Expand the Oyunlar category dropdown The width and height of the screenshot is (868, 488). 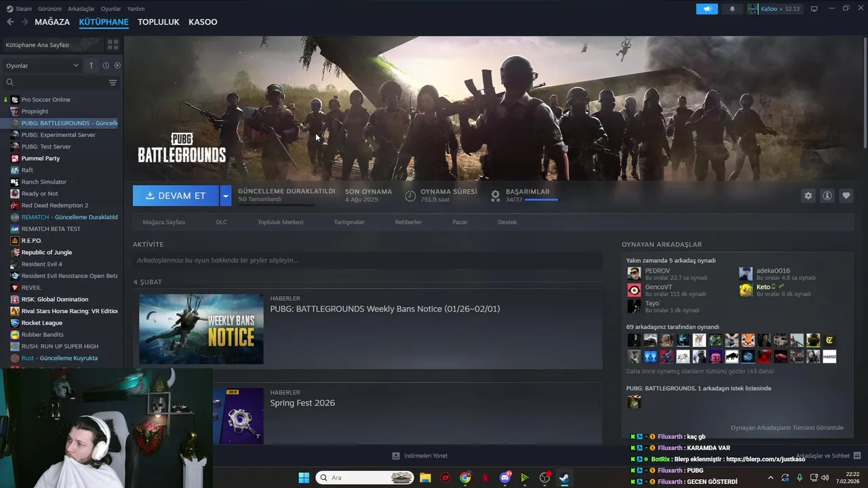tap(42, 66)
